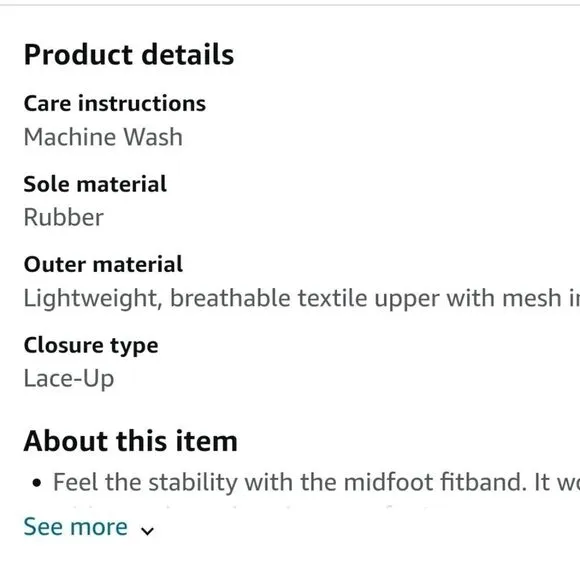
Task: Expand the See more link
Action: [75, 527]
